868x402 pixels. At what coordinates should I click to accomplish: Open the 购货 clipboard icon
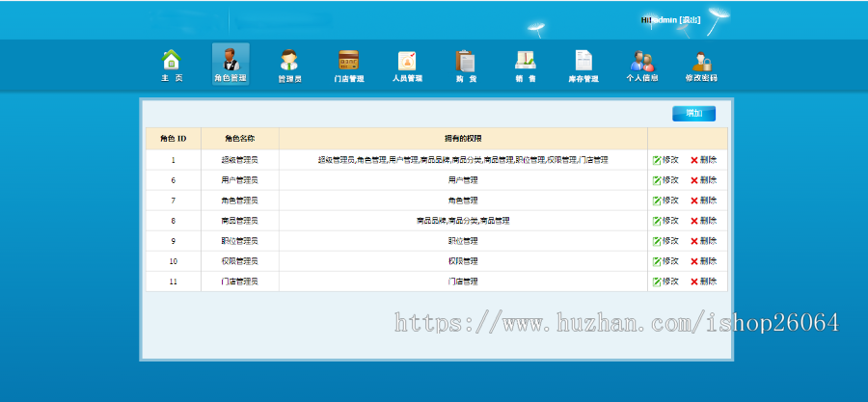point(466,60)
